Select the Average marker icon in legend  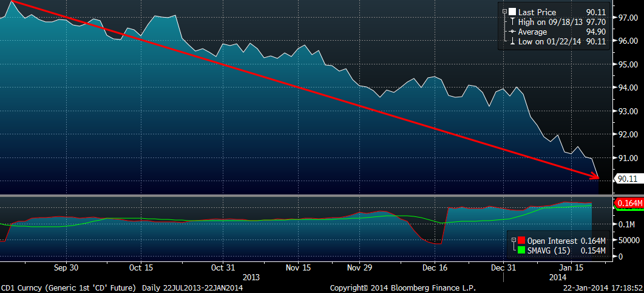[x=512, y=32]
